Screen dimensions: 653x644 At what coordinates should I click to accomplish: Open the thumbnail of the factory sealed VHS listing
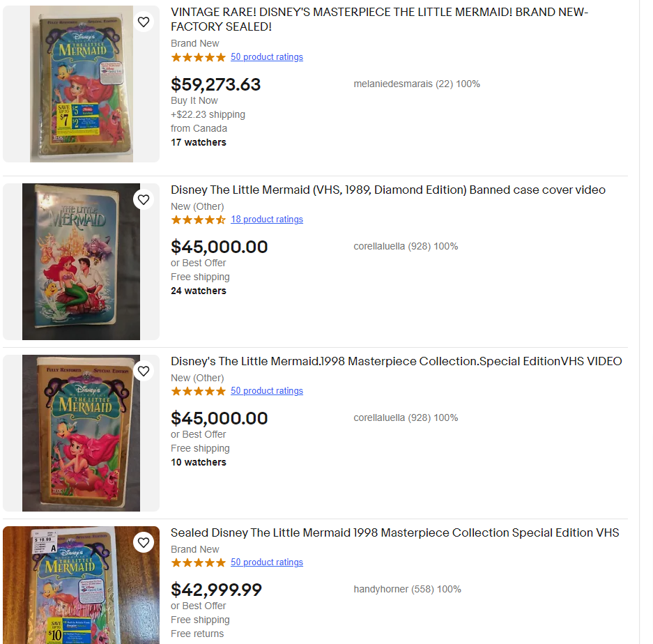click(82, 84)
